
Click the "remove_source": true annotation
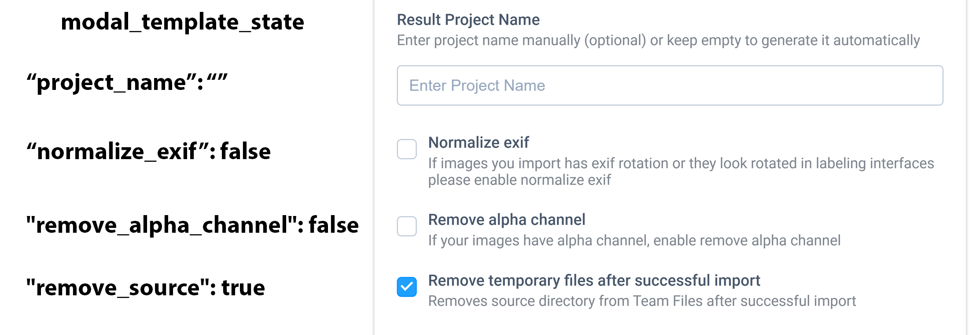(x=145, y=287)
